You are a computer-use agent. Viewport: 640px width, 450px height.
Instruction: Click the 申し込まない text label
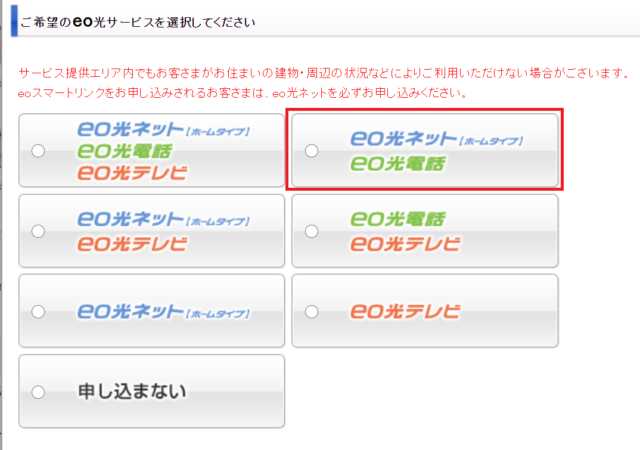(133, 391)
